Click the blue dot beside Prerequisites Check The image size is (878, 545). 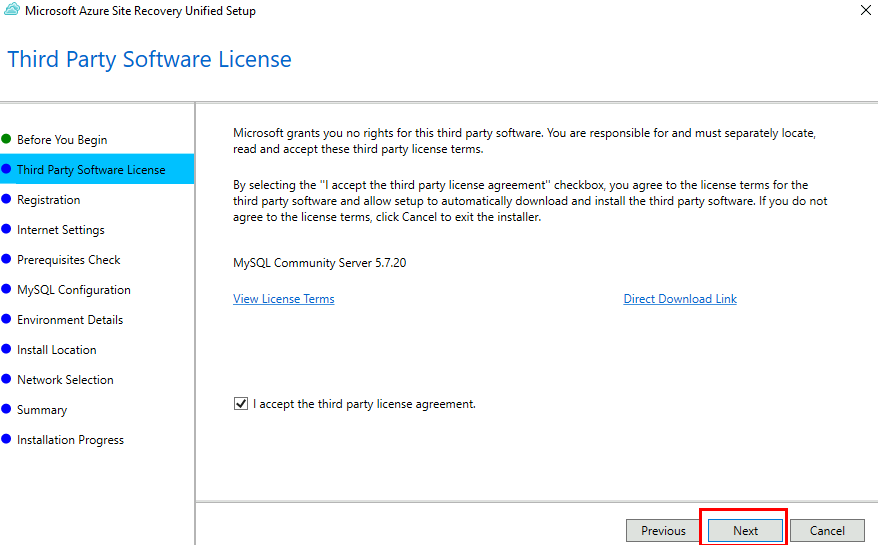(6, 258)
